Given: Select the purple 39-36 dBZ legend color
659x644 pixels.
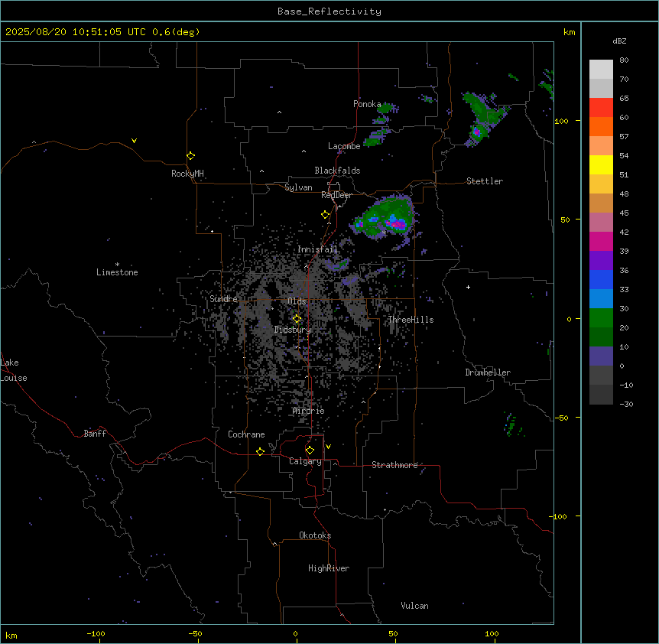Looking at the screenshot, I should [601, 261].
